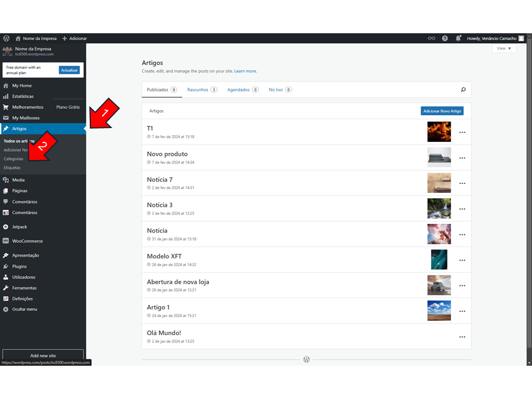Open the help question mark icon

(x=445, y=38)
